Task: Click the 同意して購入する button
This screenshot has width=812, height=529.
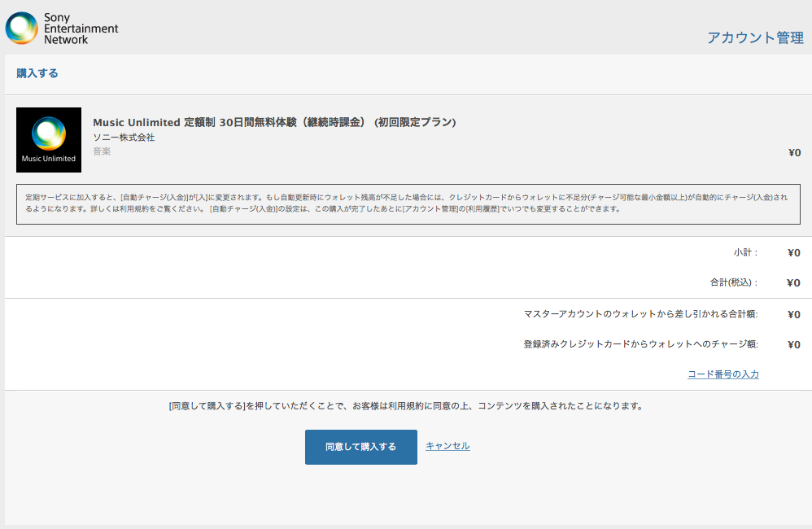Action: pyautogui.click(x=361, y=447)
